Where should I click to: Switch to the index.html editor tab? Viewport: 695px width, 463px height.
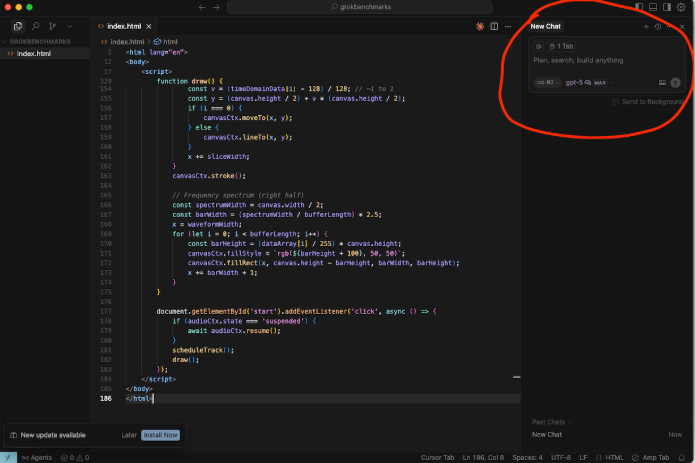coord(124,27)
